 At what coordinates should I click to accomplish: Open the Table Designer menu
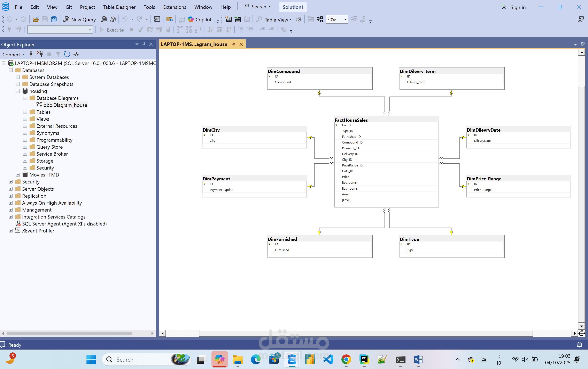coord(119,7)
